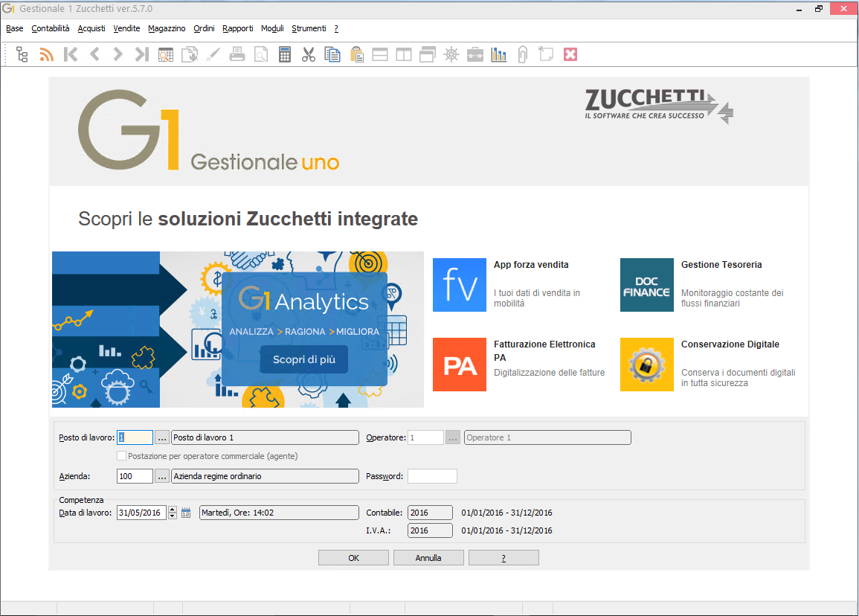The height and width of the screenshot is (616, 859).
Task: Open the Calculator tool in the toolbar
Action: tap(285, 54)
